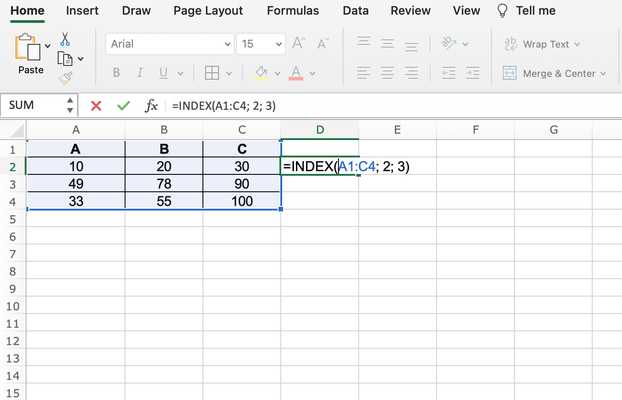Screen dimensions: 622x400
Task: Open the font size 15 dropdown
Action: pyautogui.click(x=261, y=44)
